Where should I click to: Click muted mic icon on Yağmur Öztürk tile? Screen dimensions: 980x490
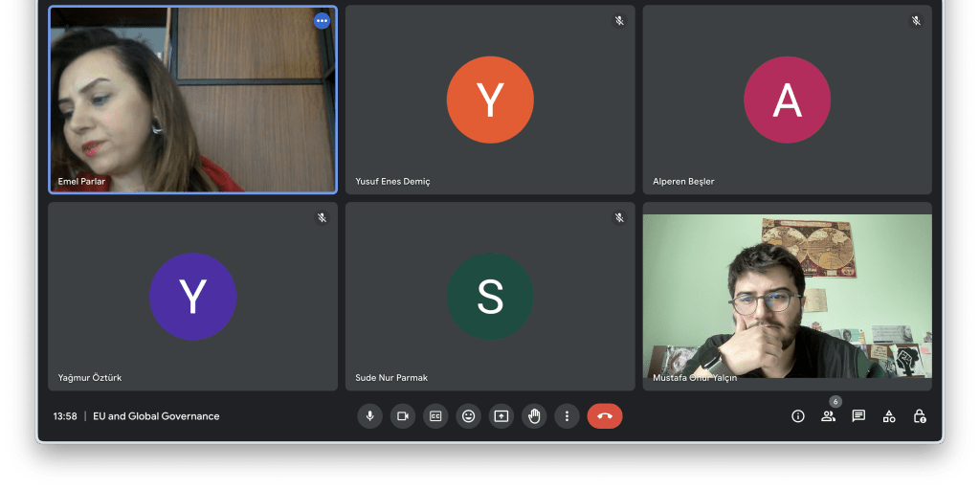click(x=323, y=217)
